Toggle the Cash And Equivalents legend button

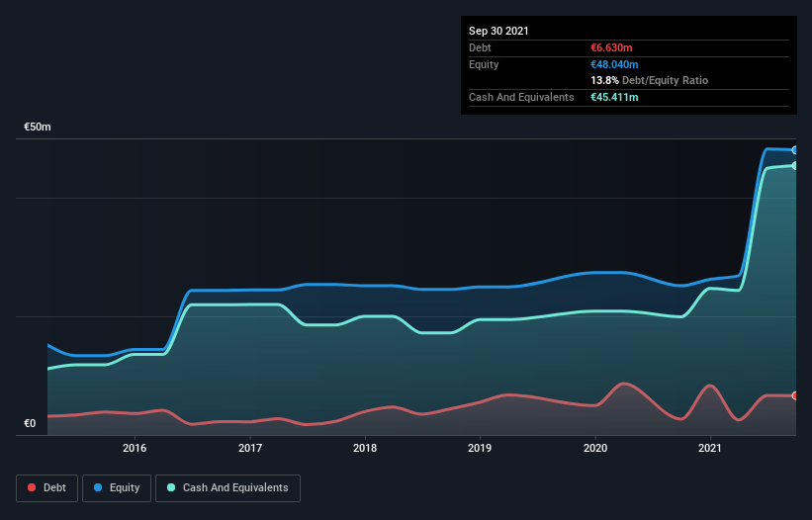pyautogui.click(x=227, y=488)
